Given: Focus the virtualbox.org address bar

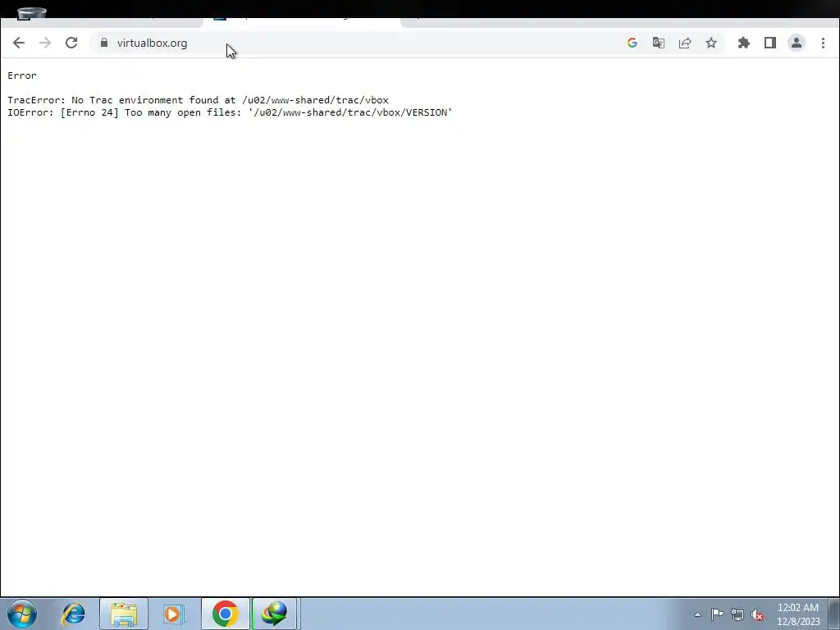Looking at the screenshot, I should (x=354, y=43).
